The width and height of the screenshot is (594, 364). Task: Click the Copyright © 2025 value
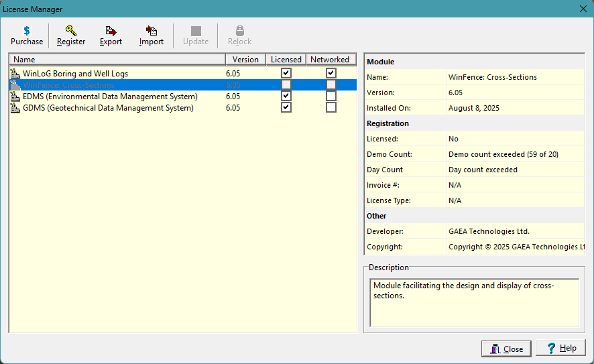pyautogui.click(x=517, y=247)
